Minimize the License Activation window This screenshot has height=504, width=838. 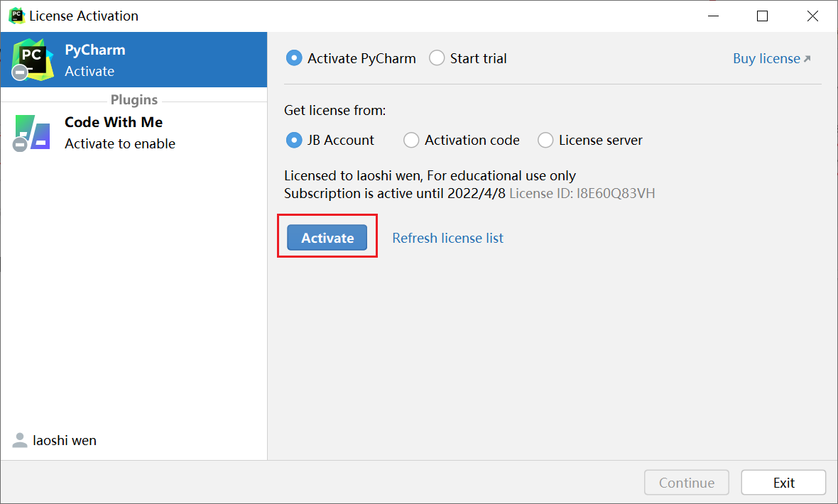[713, 16]
